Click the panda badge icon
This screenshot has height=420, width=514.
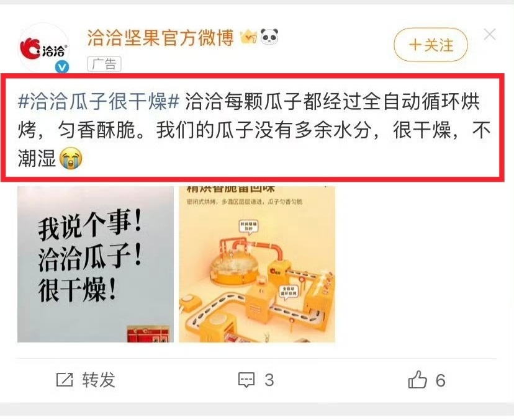point(269,37)
